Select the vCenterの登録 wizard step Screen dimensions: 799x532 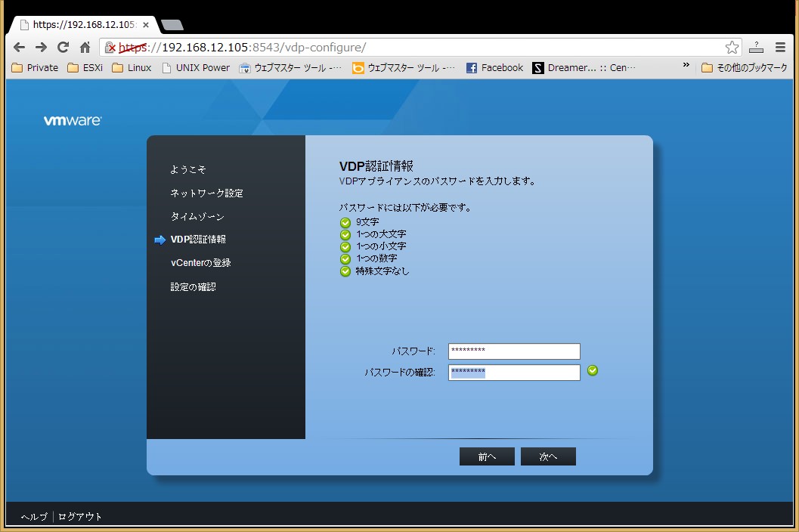pos(201,263)
